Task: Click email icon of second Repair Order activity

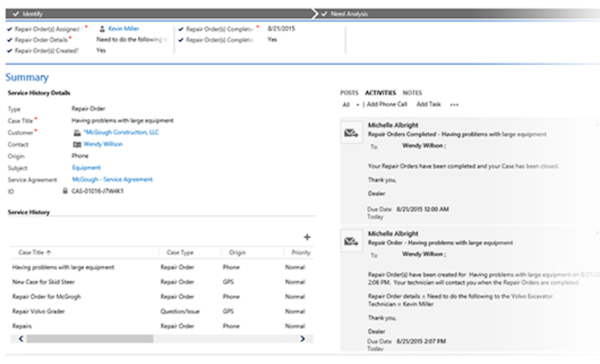Action: point(351,242)
